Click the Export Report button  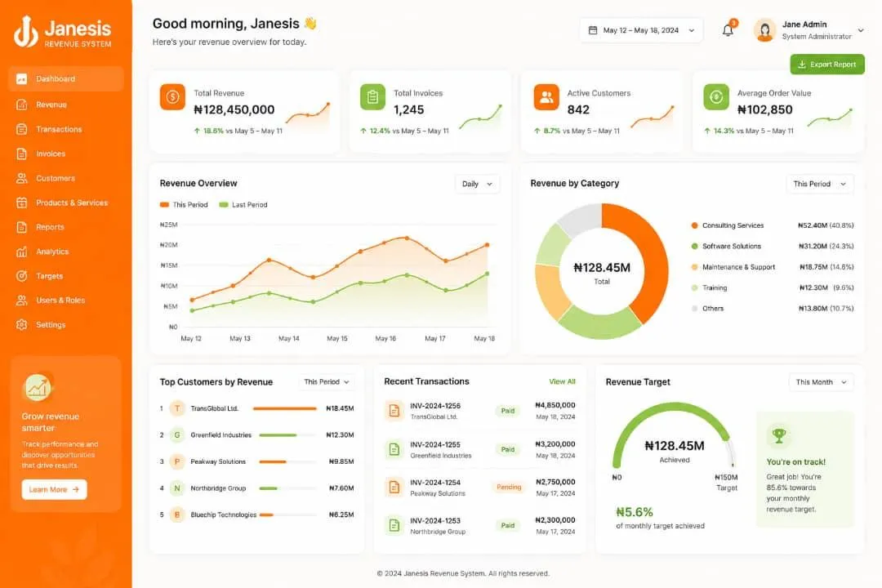pos(827,65)
